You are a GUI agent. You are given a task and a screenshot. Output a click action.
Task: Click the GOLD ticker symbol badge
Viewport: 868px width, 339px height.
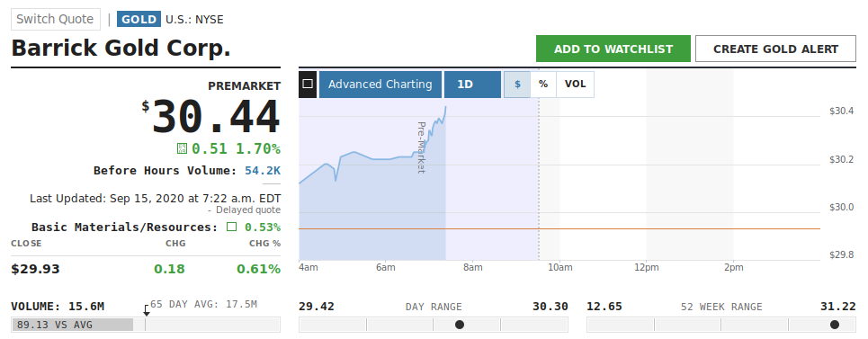pos(139,20)
